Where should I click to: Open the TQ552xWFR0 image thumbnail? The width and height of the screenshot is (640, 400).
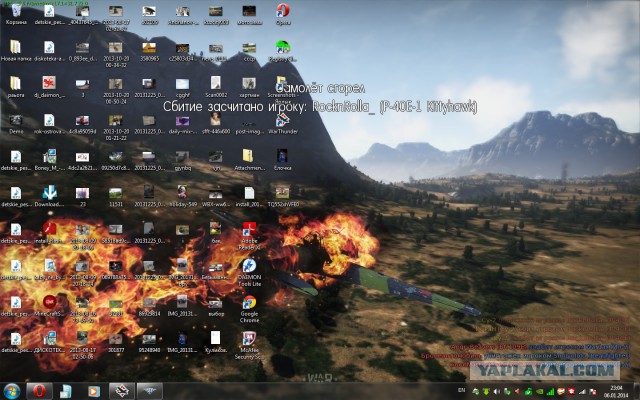click(x=282, y=196)
